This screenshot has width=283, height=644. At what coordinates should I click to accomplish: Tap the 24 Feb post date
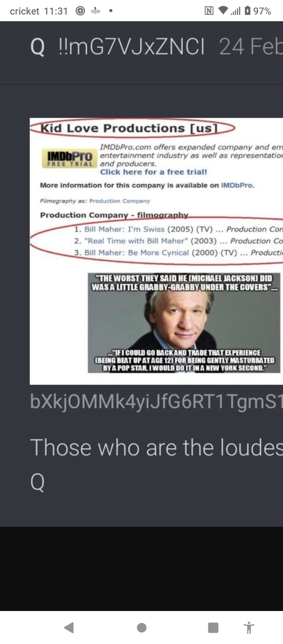pyautogui.click(x=251, y=47)
